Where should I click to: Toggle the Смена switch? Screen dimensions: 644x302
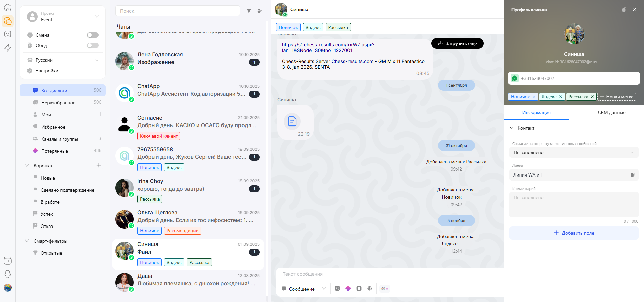click(93, 35)
